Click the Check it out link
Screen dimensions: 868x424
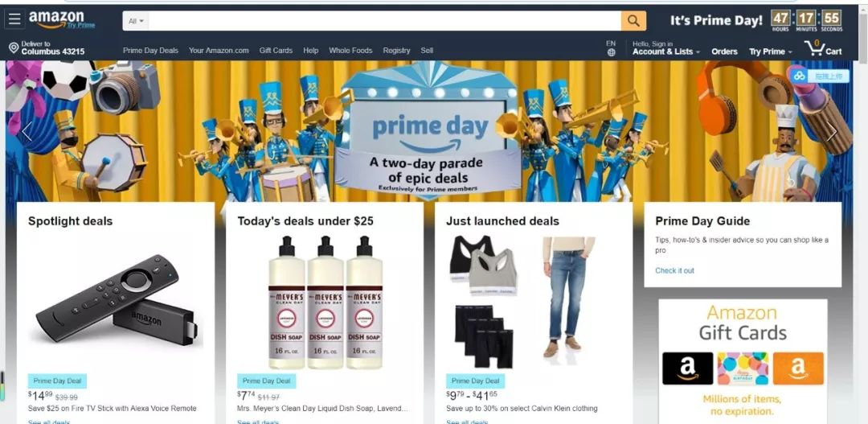(x=674, y=270)
